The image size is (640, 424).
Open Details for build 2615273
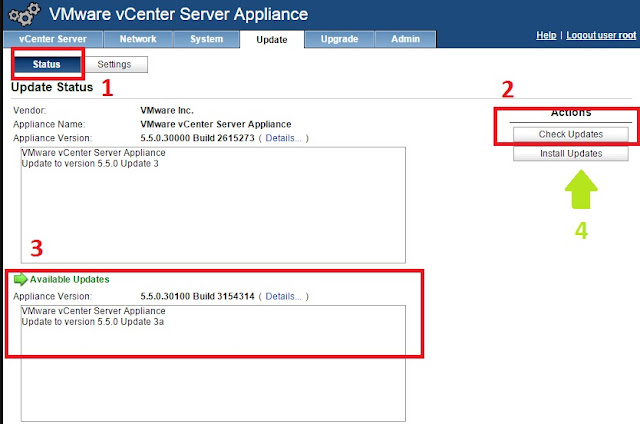[283, 138]
